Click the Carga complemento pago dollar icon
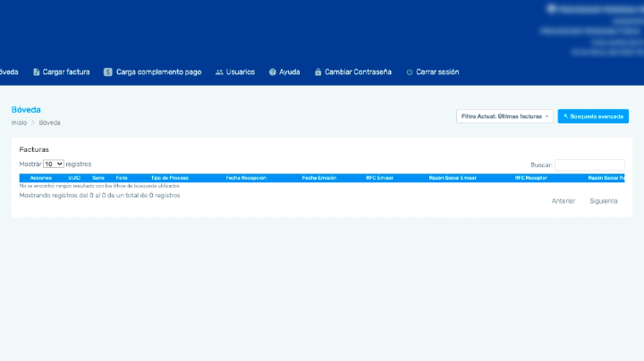The image size is (644, 361). [x=107, y=72]
